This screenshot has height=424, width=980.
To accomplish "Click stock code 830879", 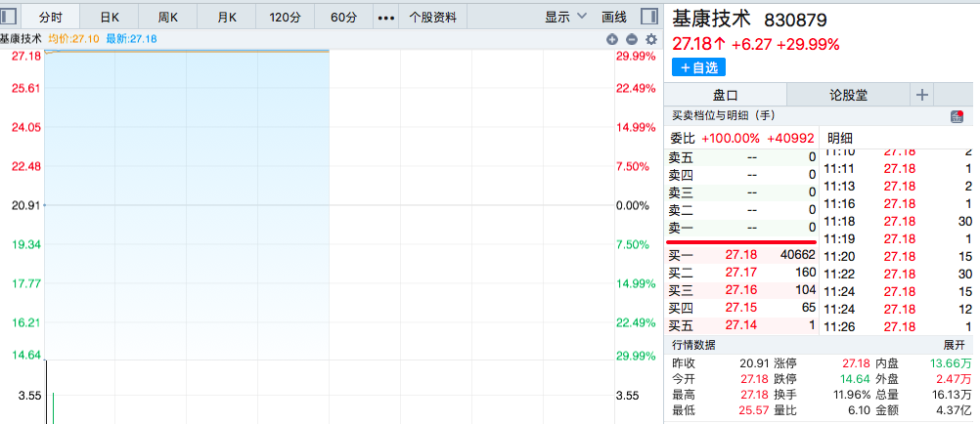I will coord(795,20).
